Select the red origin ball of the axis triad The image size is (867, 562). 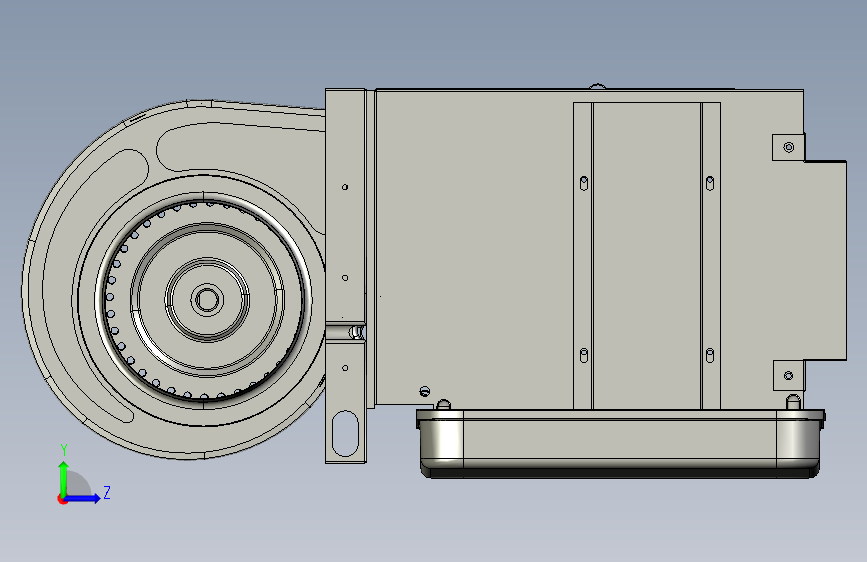pyautogui.click(x=62, y=499)
